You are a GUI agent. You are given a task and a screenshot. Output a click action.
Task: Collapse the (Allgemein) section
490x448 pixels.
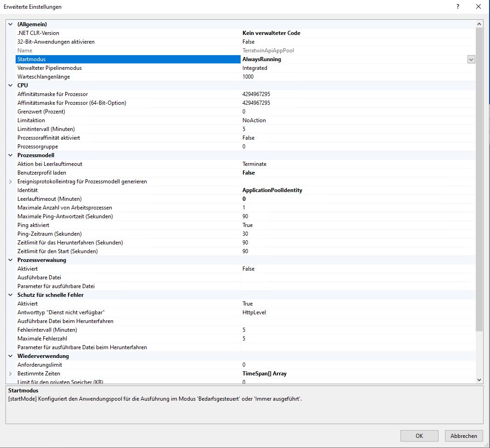[11, 24]
